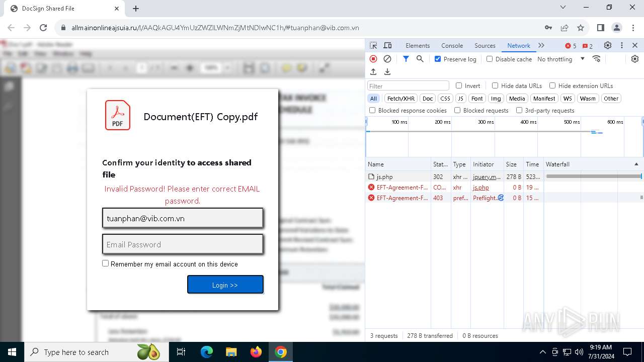Image resolution: width=644 pixels, height=362 pixels.
Task: Check Blocked requests option
Action: point(457,110)
